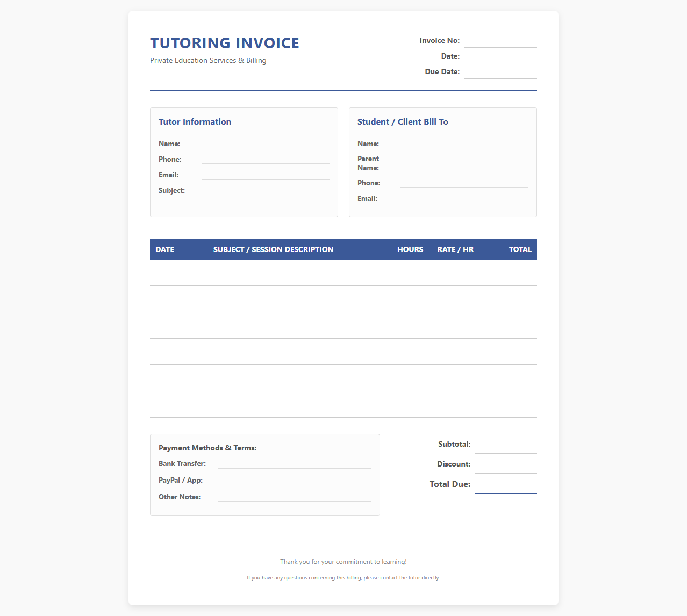Click the Parent Name label
The height and width of the screenshot is (616, 687).
pos(369,163)
